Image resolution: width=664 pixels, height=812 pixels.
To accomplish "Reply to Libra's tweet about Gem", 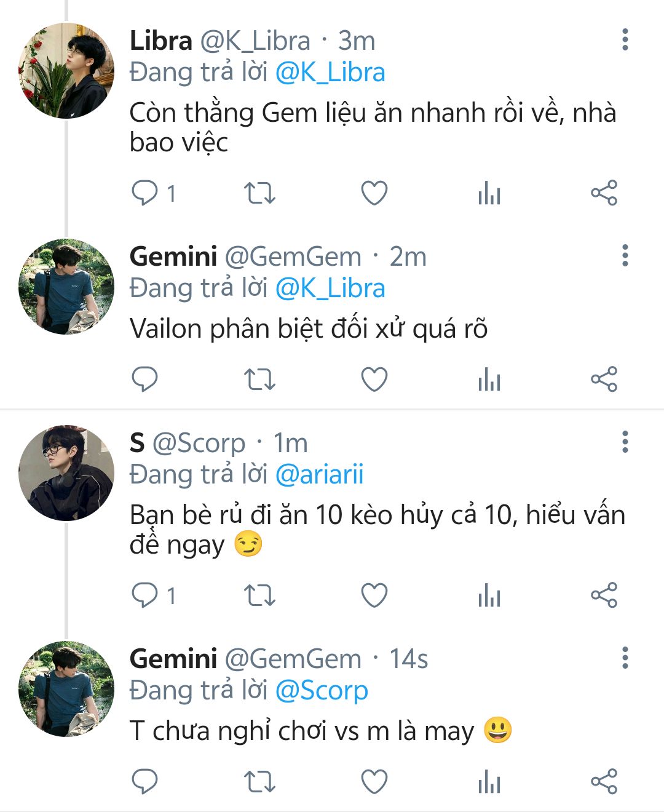I will [145, 193].
